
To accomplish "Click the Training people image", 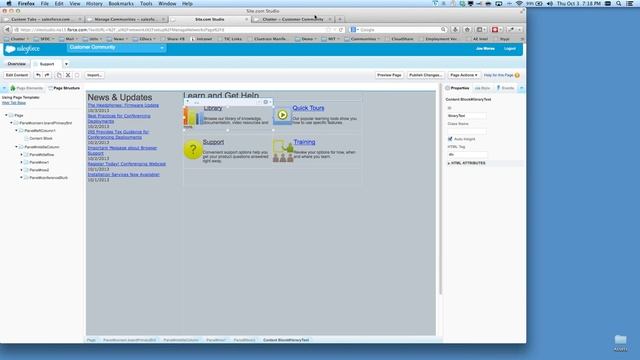I will point(283,151).
